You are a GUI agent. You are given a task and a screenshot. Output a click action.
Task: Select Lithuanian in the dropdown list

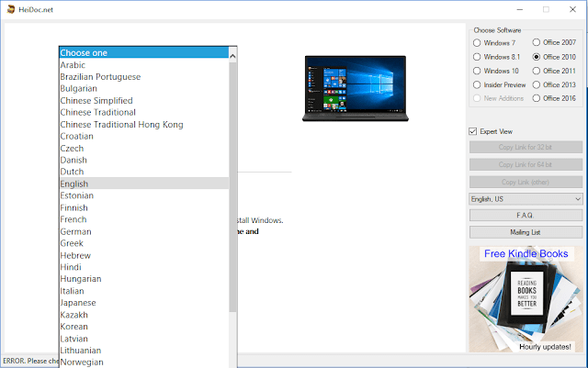(144, 350)
